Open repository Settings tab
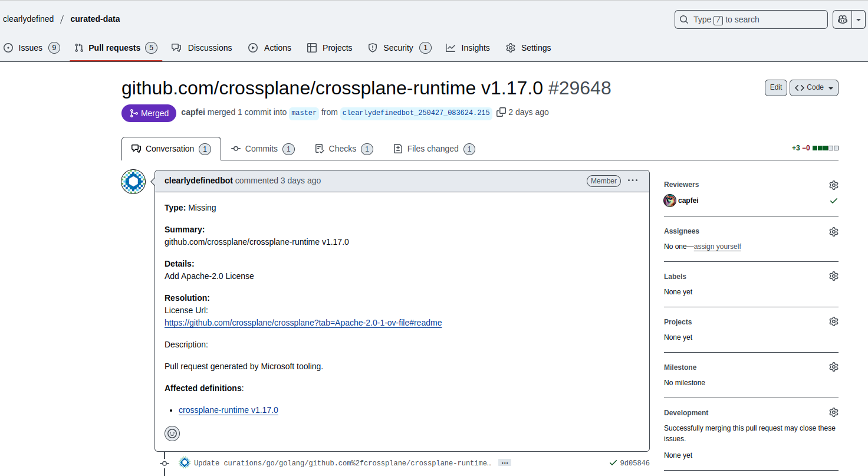Viewport: 868px width, 476px height. (x=528, y=48)
